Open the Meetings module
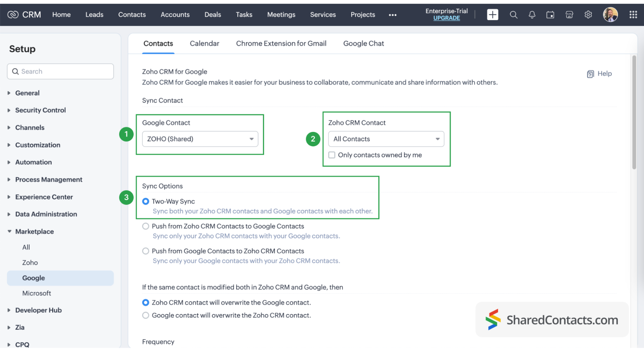 click(x=281, y=14)
